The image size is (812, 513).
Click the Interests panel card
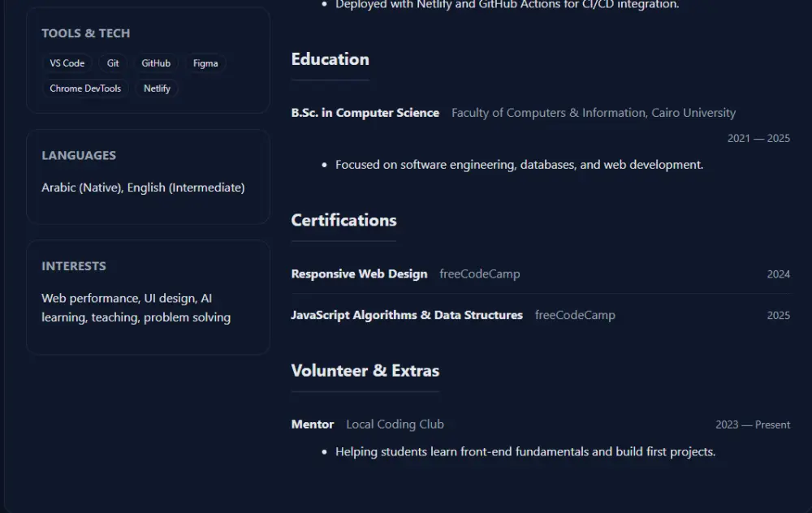pyautogui.click(x=148, y=296)
